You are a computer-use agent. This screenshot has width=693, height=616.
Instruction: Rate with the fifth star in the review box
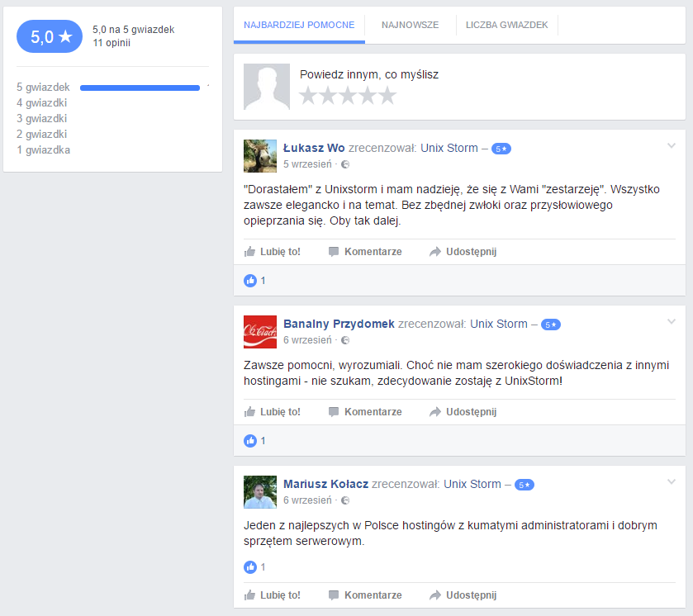(x=387, y=96)
